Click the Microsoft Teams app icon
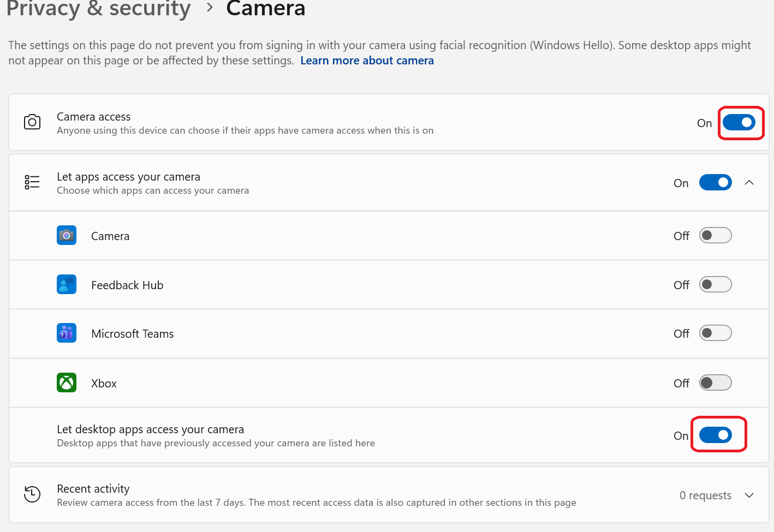This screenshot has height=532, width=774. (67, 333)
